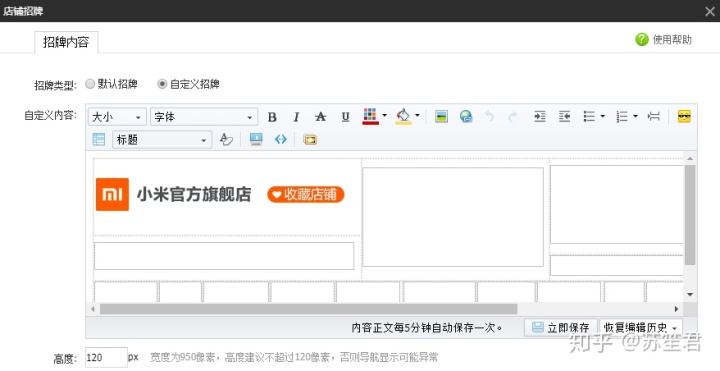Image resolution: width=720 pixels, height=371 pixels.
Task: Undo the last edit
Action: (x=489, y=117)
